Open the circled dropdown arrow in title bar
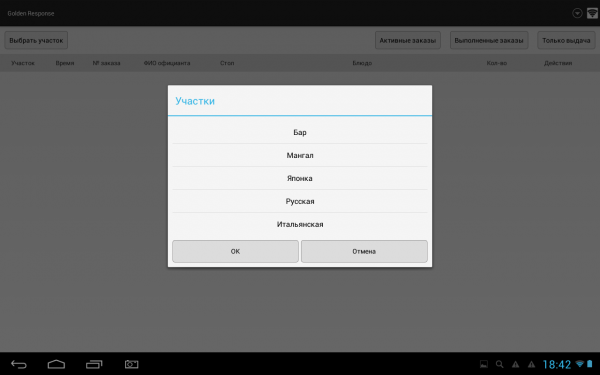600x375 pixels. 577,13
